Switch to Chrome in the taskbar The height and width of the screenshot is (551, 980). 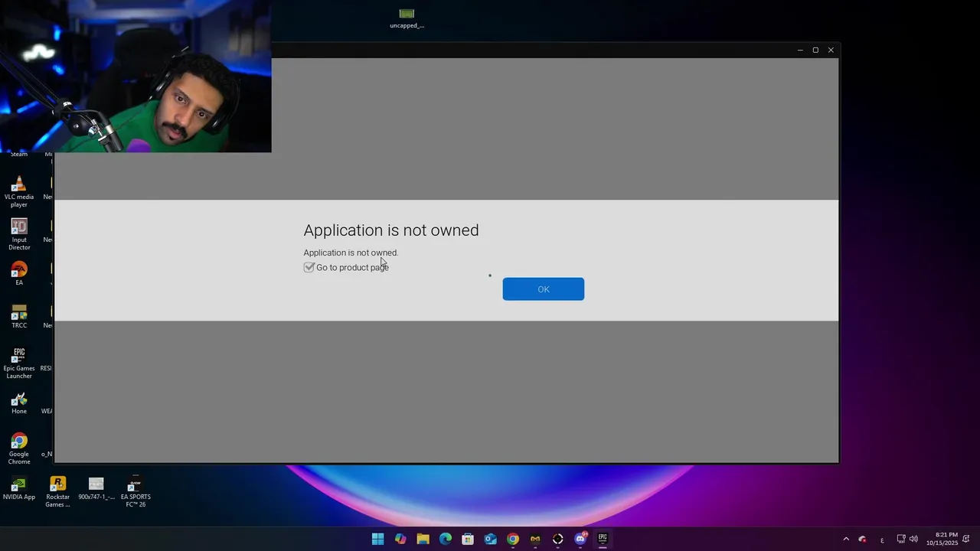click(513, 539)
